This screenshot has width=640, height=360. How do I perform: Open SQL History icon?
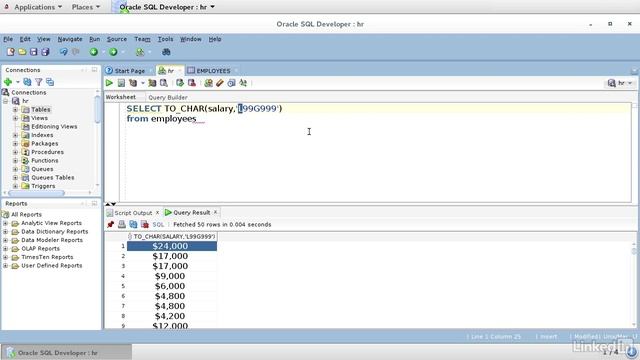(231, 83)
